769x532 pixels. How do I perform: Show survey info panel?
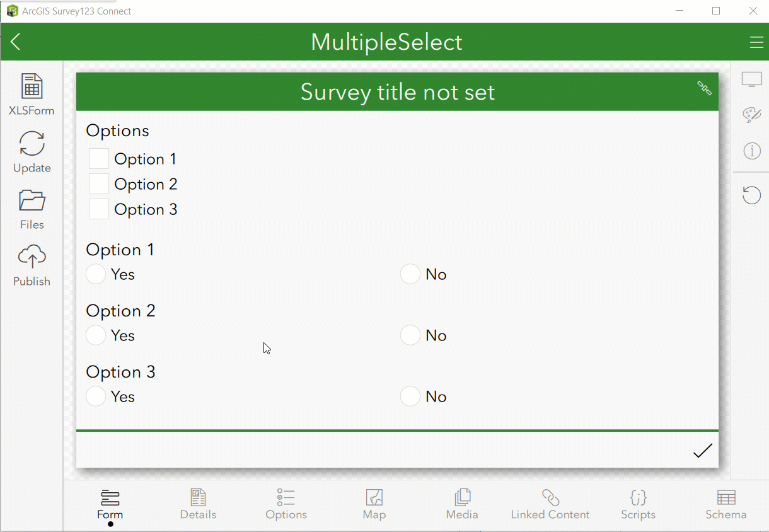click(x=751, y=151)
